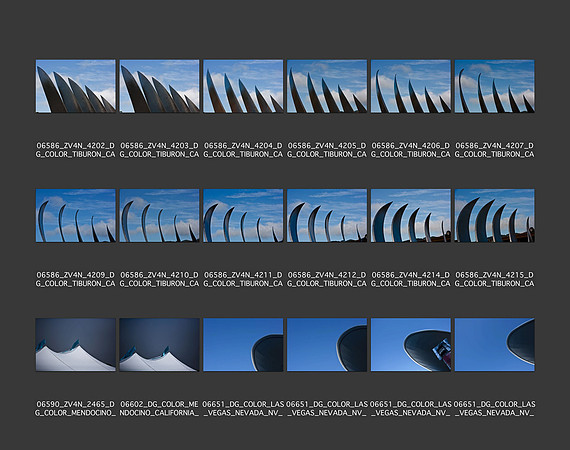Image resolution: width=570 pixels, height=450 pixels.
Task: Select the 06586_ZV4N_4206 thumbnail
Action: coord(411,86)
